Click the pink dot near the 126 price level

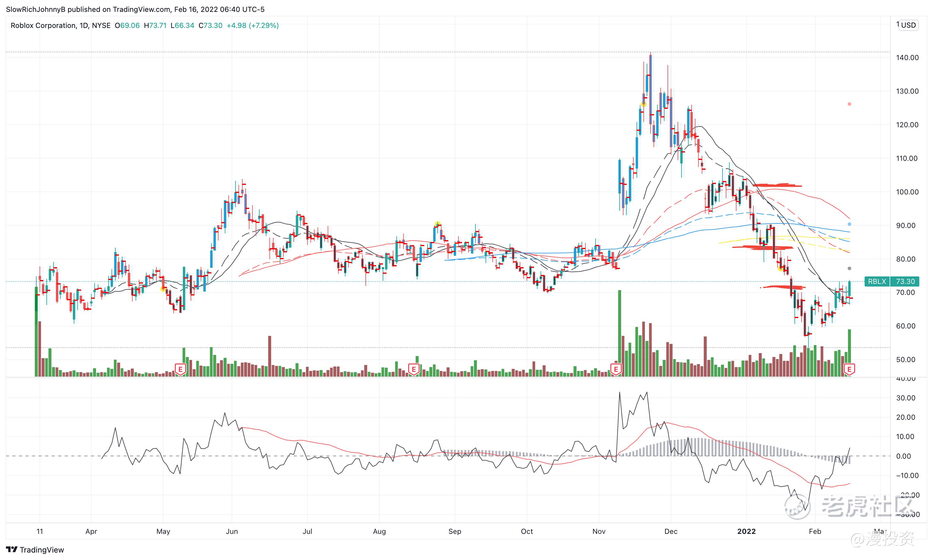point(849,104)
